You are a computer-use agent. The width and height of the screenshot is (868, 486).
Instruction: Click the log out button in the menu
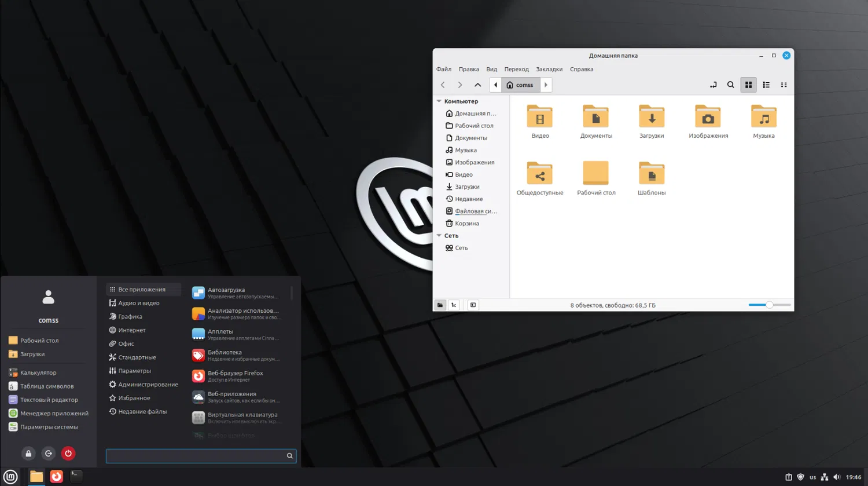[49, 454]
